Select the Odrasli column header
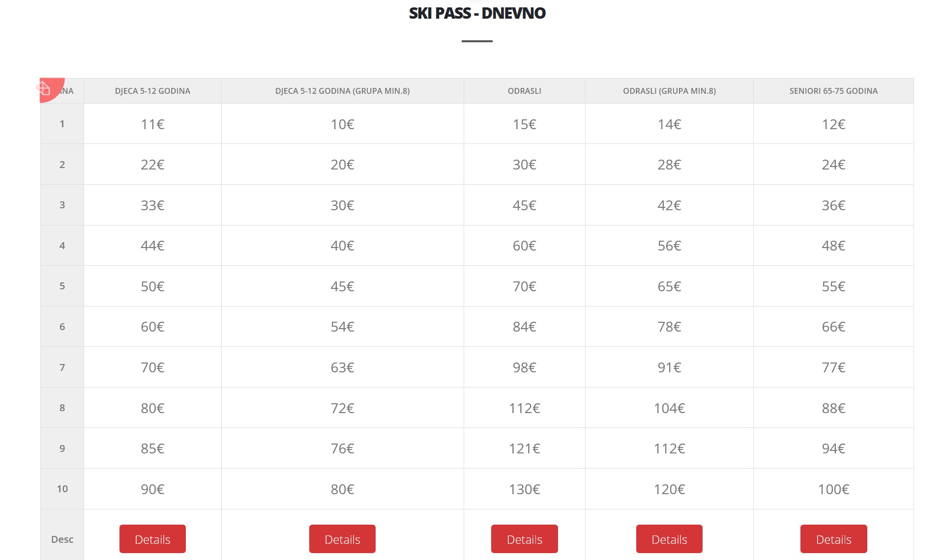This screenshot has width=944, height=560. tap(524, 91)
